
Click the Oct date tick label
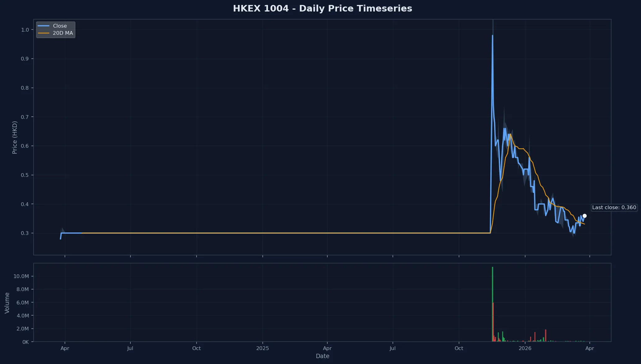click(x=197, y=348)
